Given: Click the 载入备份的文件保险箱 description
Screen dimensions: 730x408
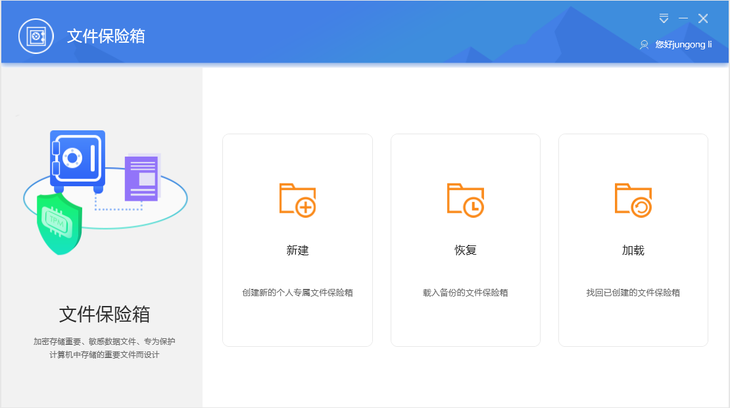Looking at the screenshot, I should [466, 292].
